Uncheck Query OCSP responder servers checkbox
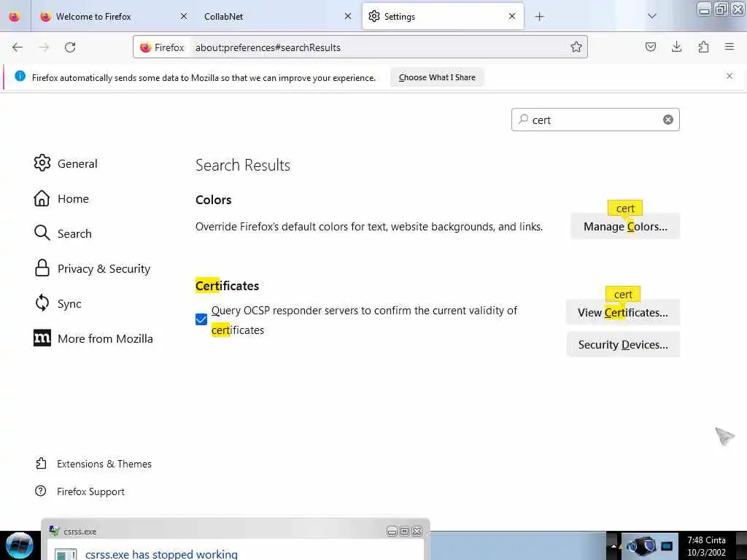 click(201, 319)
